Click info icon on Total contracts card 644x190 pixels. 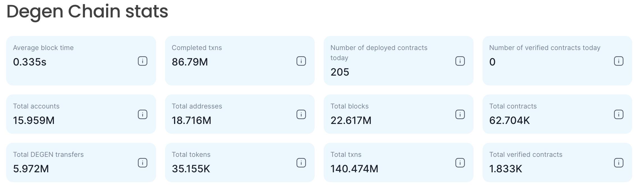tap(618, 114)
